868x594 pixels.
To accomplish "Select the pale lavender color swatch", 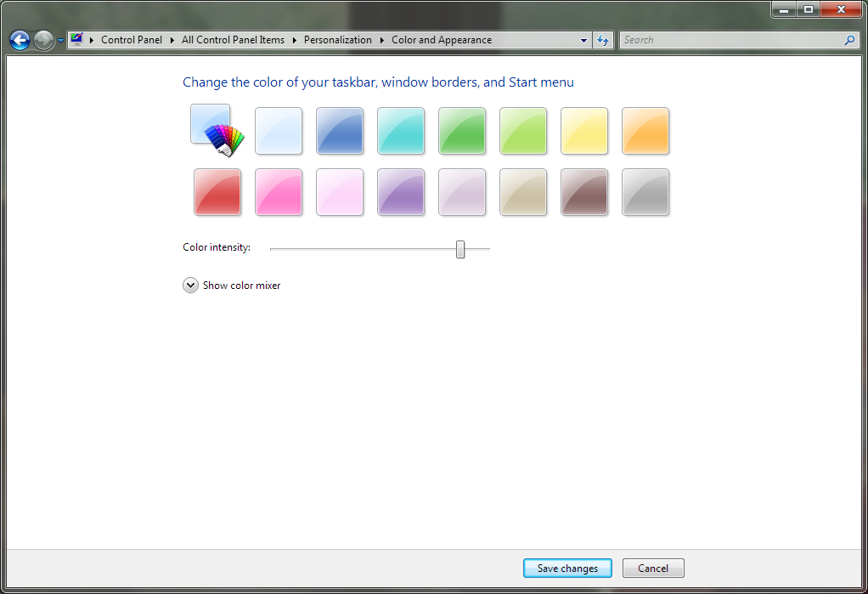I will click(x=462, y=192).
